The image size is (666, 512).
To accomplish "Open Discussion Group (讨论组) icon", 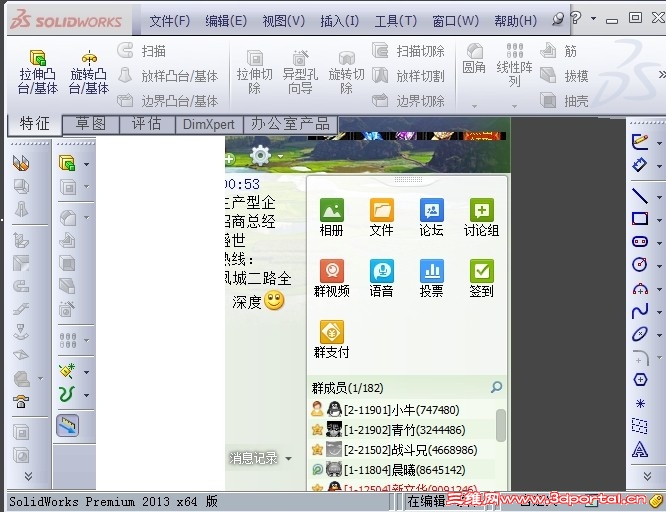I will pos(481,217).
